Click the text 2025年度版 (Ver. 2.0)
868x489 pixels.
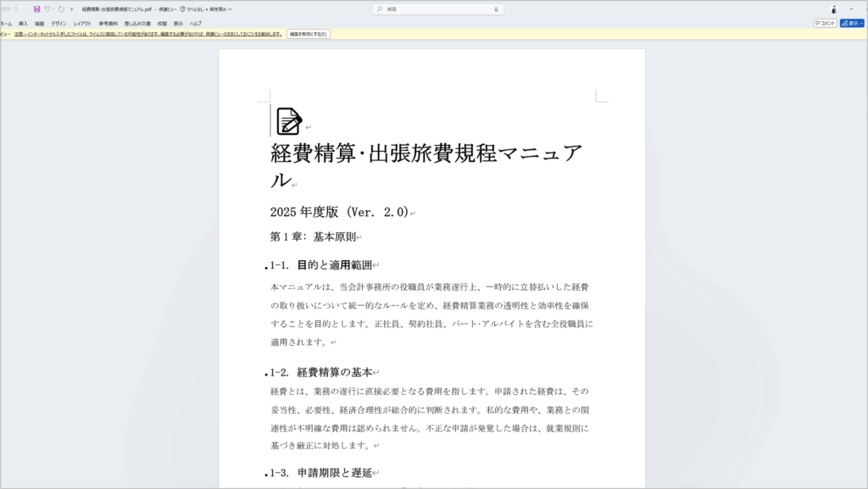339,212
